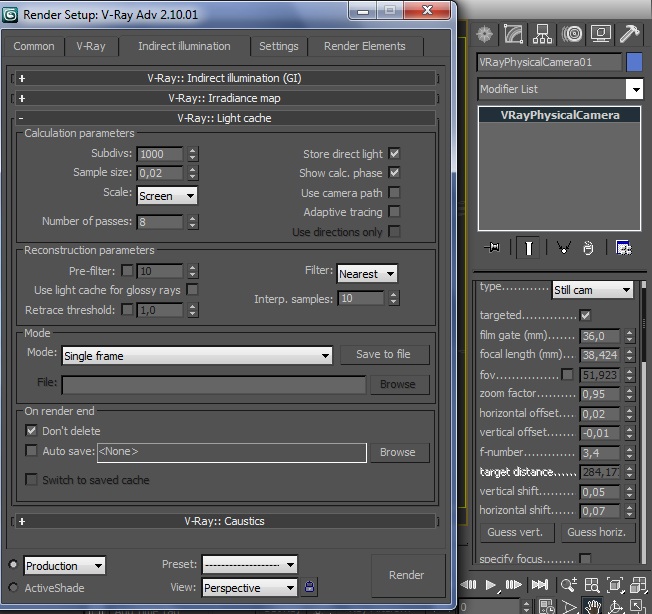652x614 pixels.
Task: Open the Utilities hammer icon
Action: pos(630,34)
